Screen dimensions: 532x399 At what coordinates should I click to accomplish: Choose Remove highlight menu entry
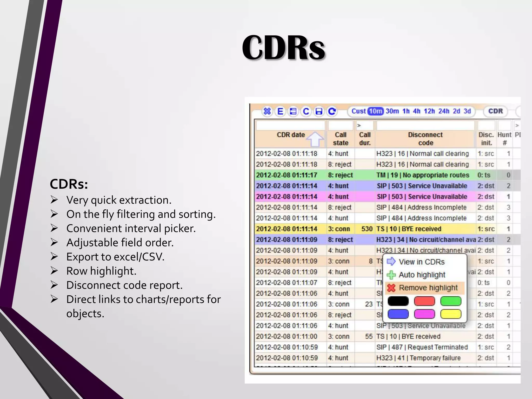[425, 288]
